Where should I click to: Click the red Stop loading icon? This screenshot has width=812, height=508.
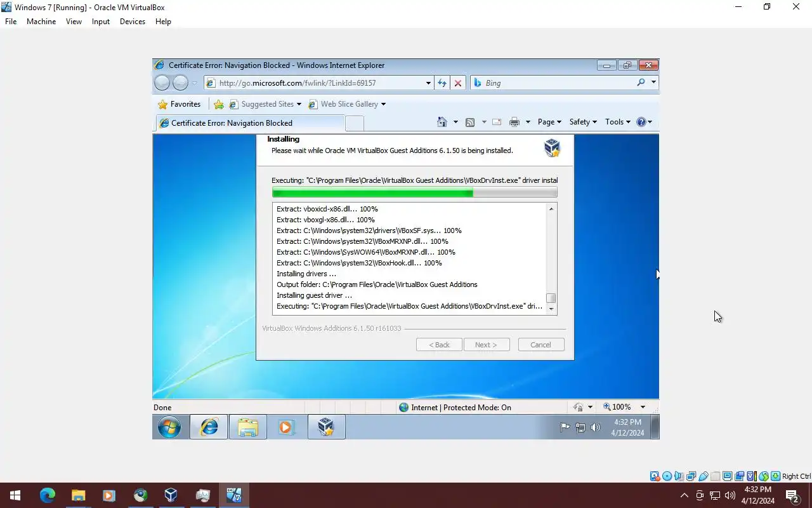458,83
